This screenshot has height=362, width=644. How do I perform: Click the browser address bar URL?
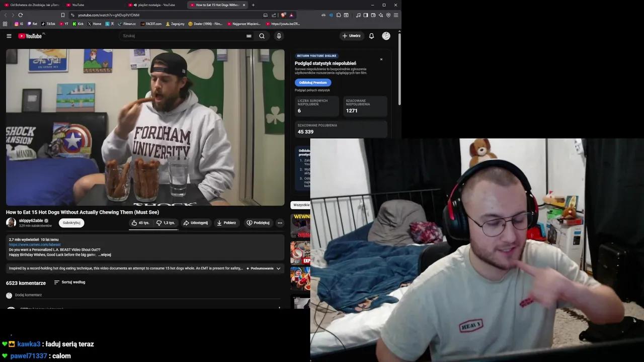click(109, 15)
